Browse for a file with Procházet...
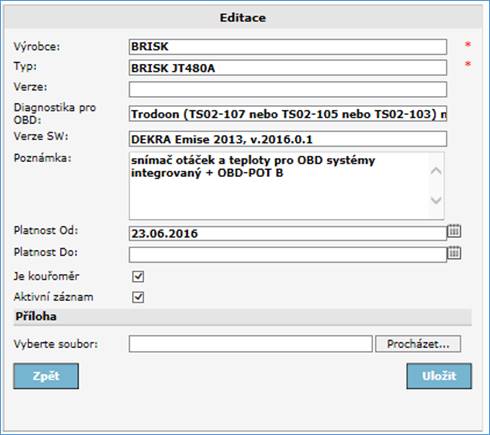Image resolution: width=490 pixels, height=435 pixels. pos(418,344)
